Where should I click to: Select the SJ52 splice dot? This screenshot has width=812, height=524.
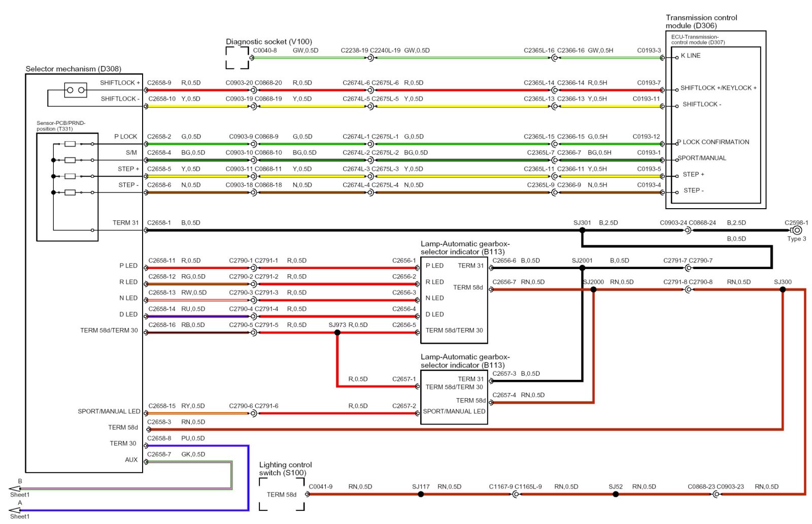click(616, 494)
